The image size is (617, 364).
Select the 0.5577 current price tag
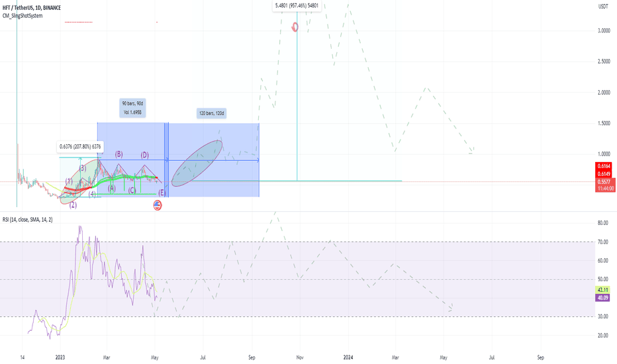tap(604, 182)
